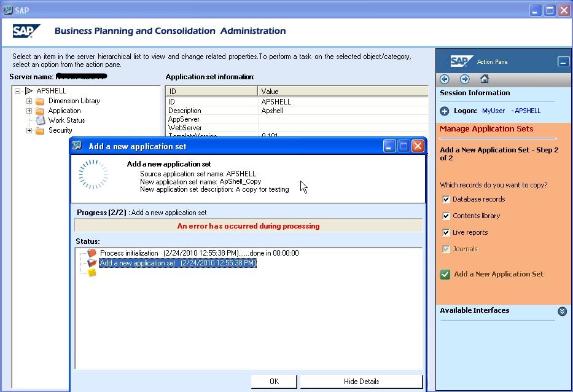
Task: Select the Apshell description value cell
Action: tap(343, 111)
